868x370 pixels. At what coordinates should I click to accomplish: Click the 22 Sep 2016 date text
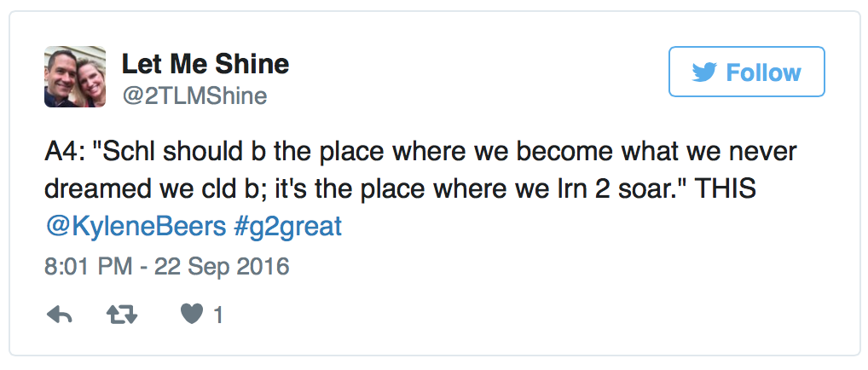click(x=222, y=267)
